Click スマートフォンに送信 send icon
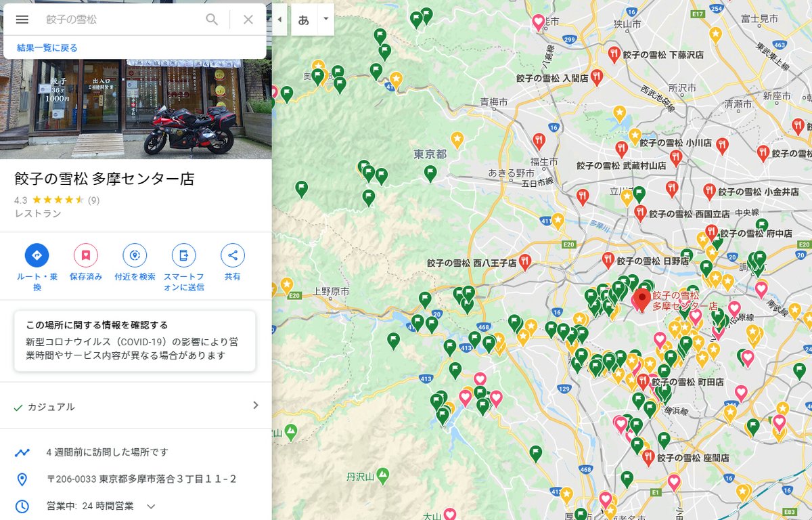Viewport: 812px width, 520px height. (183, 255)
